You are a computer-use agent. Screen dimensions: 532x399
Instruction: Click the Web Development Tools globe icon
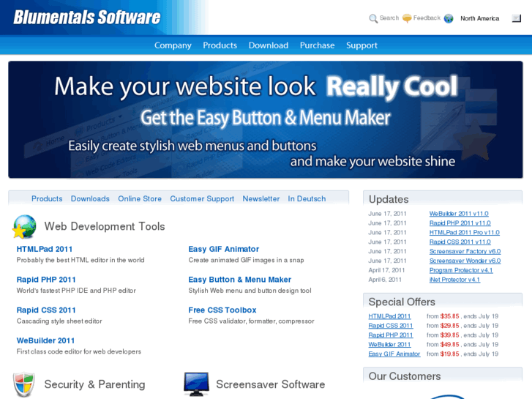[x=24, y=226]
